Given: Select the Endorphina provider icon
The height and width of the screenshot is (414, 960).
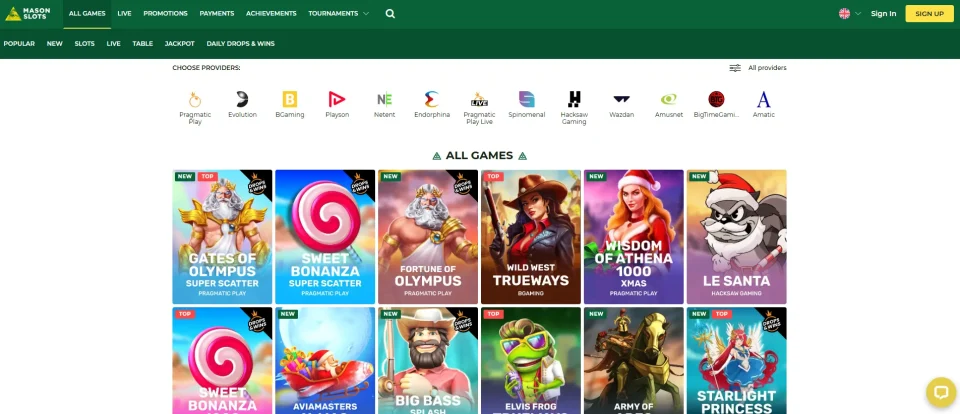Looking at the screenshot, I should (432, 99).
